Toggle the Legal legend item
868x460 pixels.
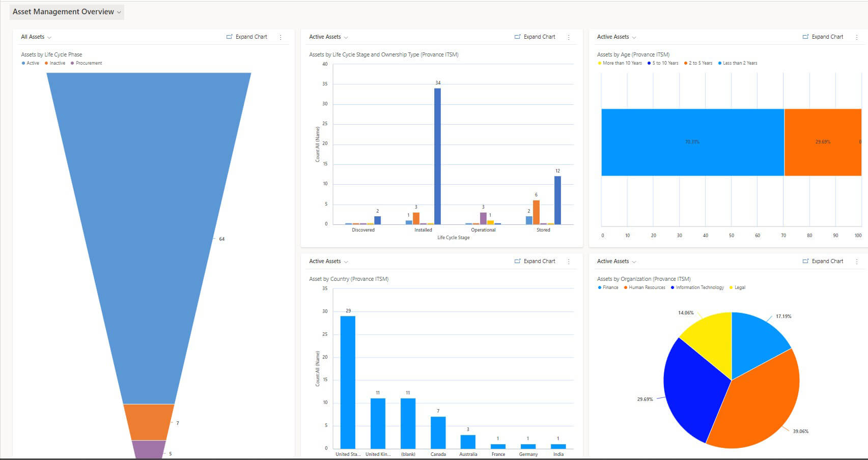(738, 287)
